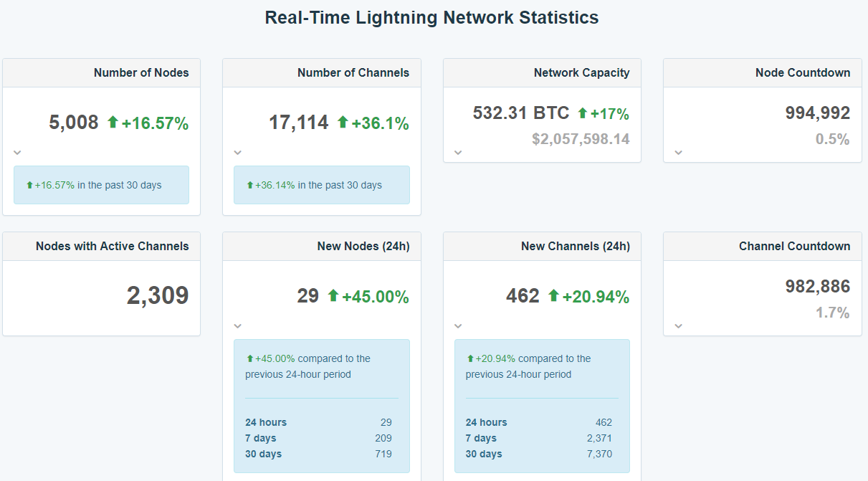This screenshot has height=481, width=868.
Task: Expand the Number of Nodes details chevron
Action: coord(16,152)
